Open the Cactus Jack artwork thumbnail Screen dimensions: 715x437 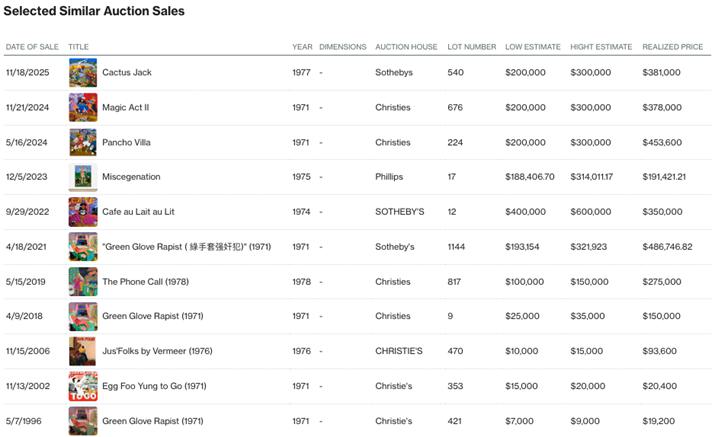coord(82,73)
